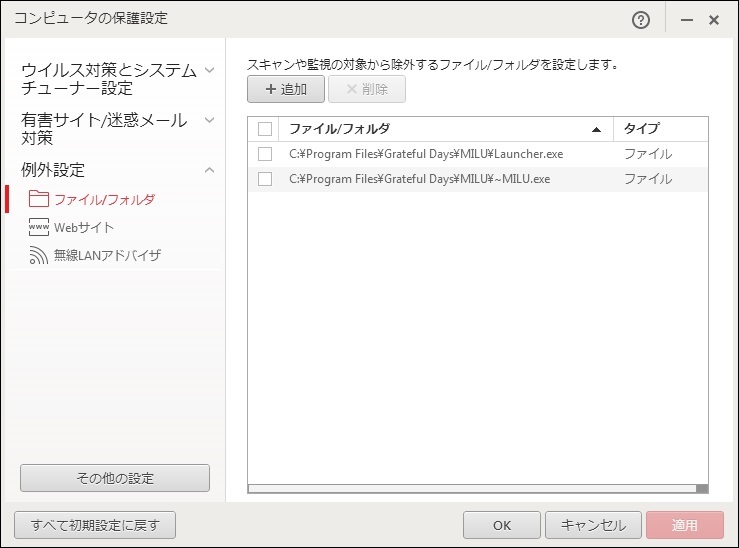The height and width of the screenshot is (548, 739).
Task: Click the sort arrow in ファイル/フォルダ column
Action: pos(597,129)
